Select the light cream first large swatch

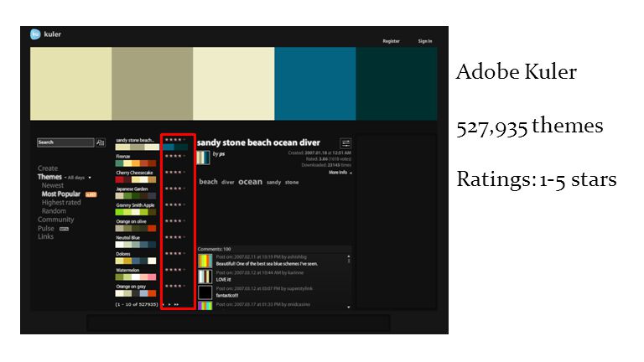(70, 84)
